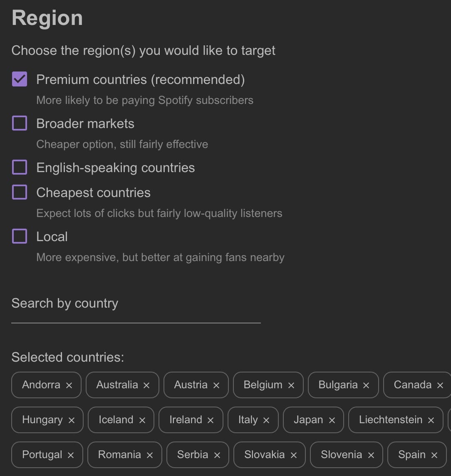The width and height of the screenshot is (451, 476).
Task: Tick the Cheapest countries checkbox
Action: [20, 192]
